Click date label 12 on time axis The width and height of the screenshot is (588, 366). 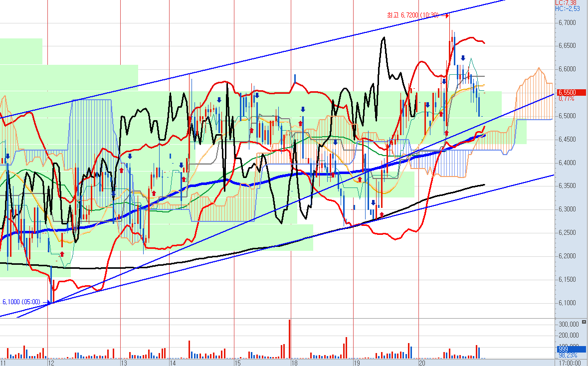click(x=51, y=363)
